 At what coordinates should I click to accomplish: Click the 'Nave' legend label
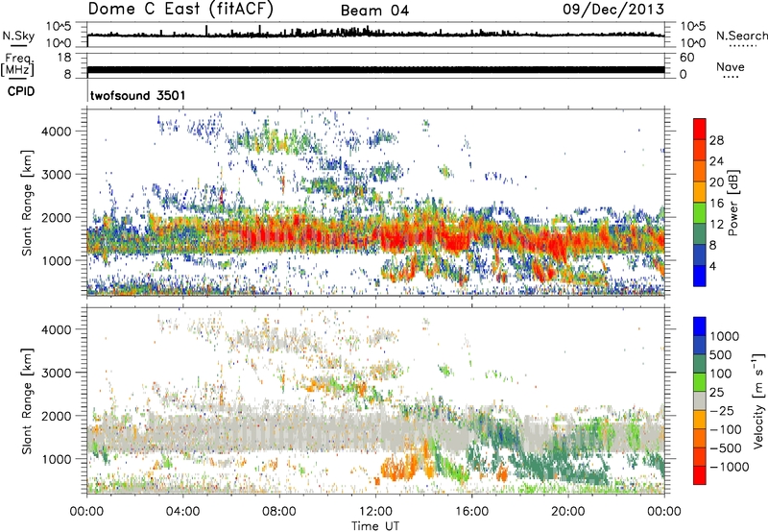(730, 66)
